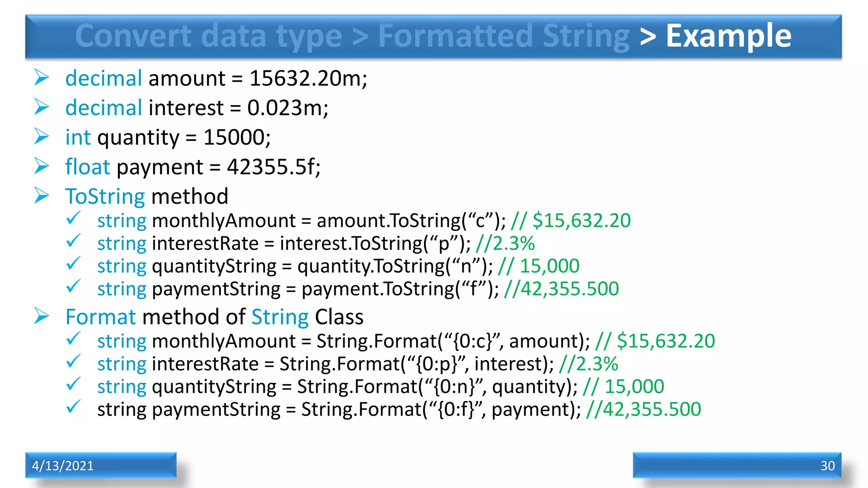Click the slide title 'Example'

click(x=729, y=36)
